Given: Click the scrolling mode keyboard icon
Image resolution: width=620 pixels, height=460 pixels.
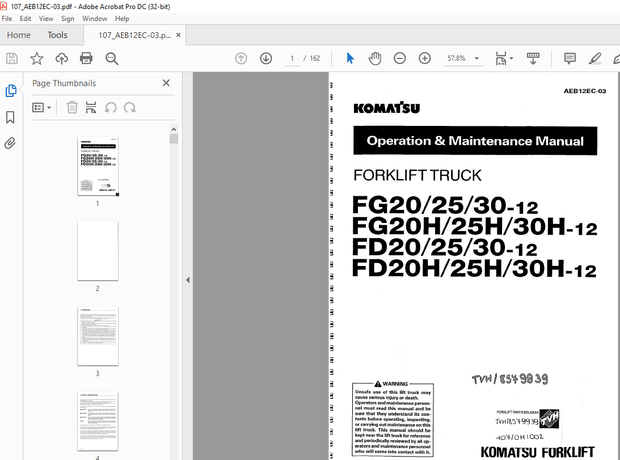Looking at the screenshot, I should click(533, 59).
